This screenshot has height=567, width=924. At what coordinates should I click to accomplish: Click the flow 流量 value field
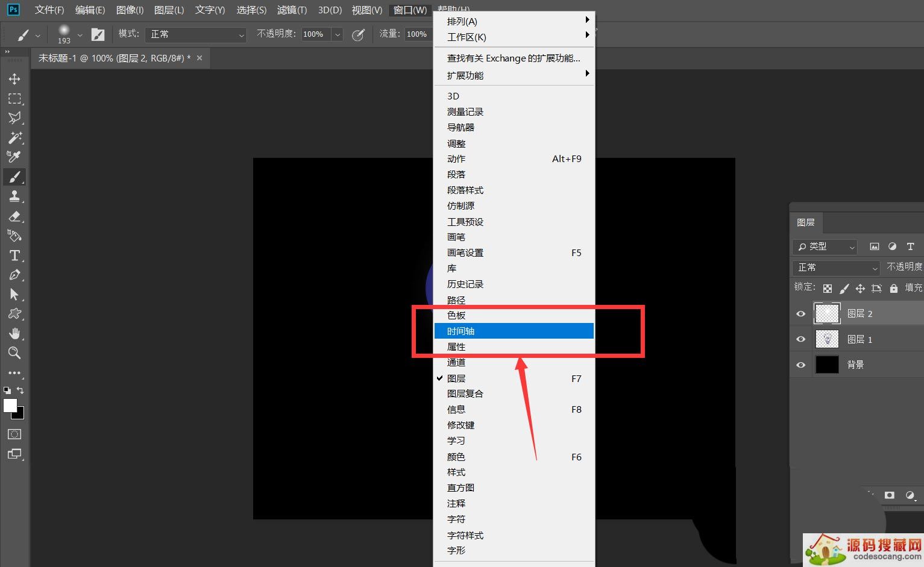(416, 34)
